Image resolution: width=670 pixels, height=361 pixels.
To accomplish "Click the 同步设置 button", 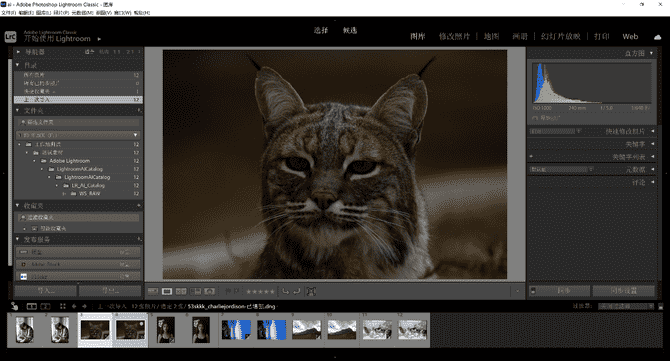I will coord(623,291).
